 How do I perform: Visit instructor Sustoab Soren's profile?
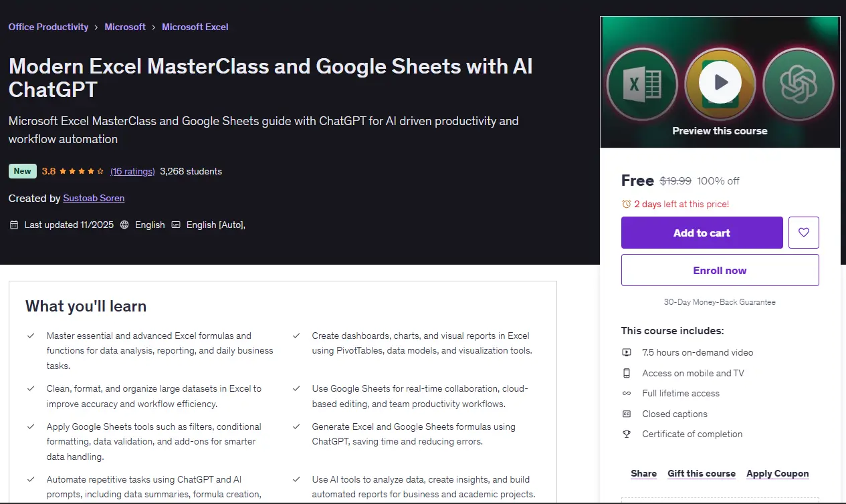click(94, 198)
